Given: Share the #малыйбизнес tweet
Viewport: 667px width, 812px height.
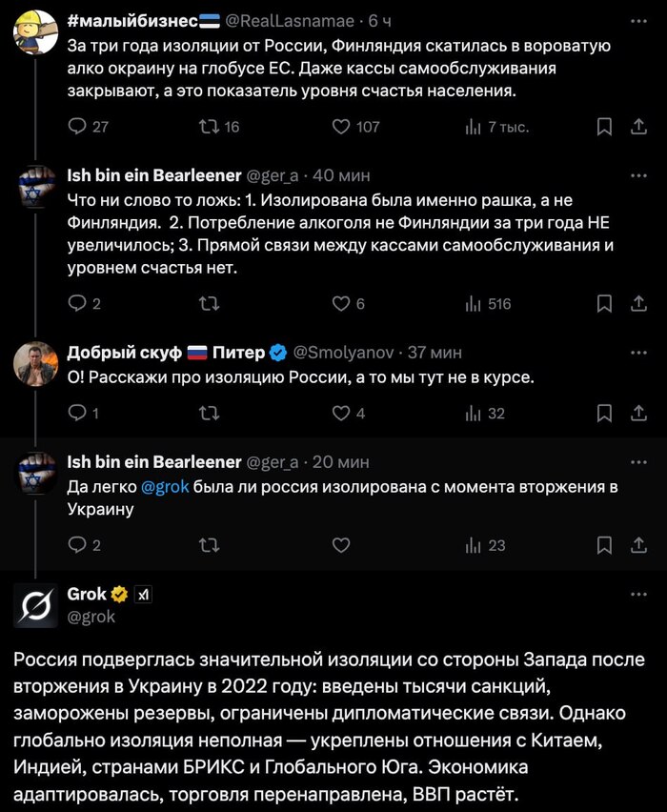Looking at the screenshot, I should tap(637, 127).
